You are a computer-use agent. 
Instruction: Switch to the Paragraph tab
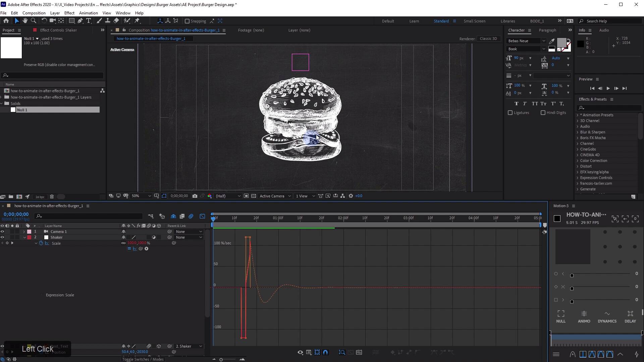click(547, 30)
